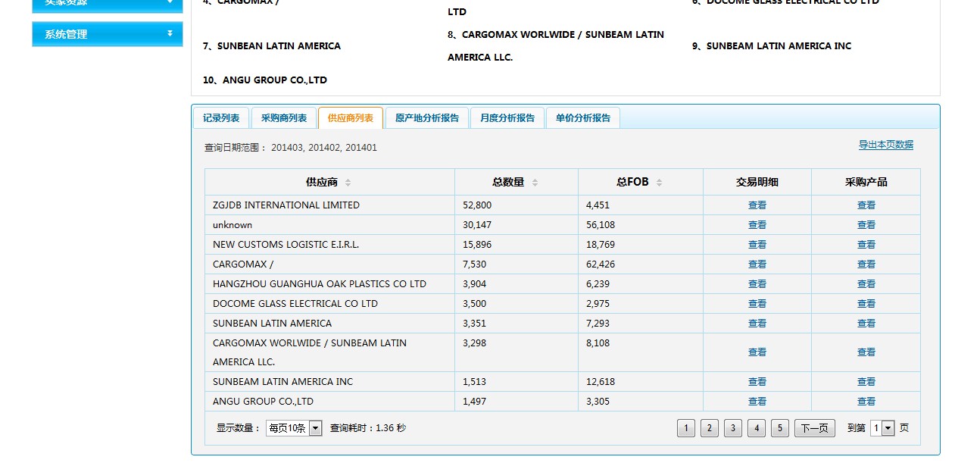Go to page 4
Image resolution: width=980 pixels, height=463 pixels.
(757, 428)
